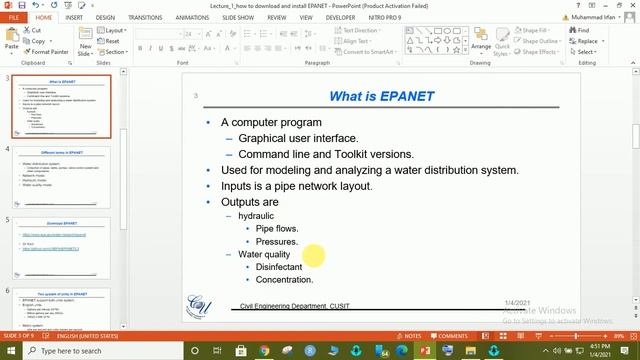Open Microsoft Edge from taskbar
The image size is (640, 360).
(402, 351)
